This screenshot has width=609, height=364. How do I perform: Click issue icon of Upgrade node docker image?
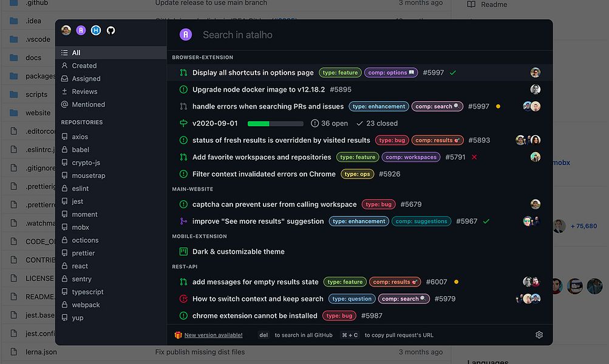[x=183, y=89]
